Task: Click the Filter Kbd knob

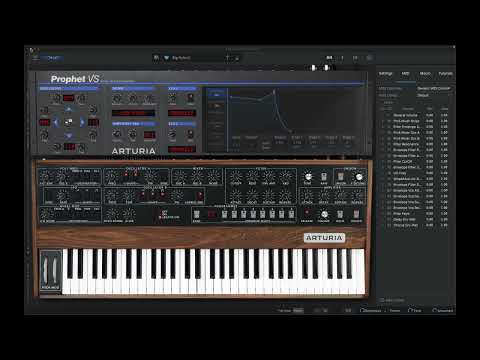Action: point(285,176)
